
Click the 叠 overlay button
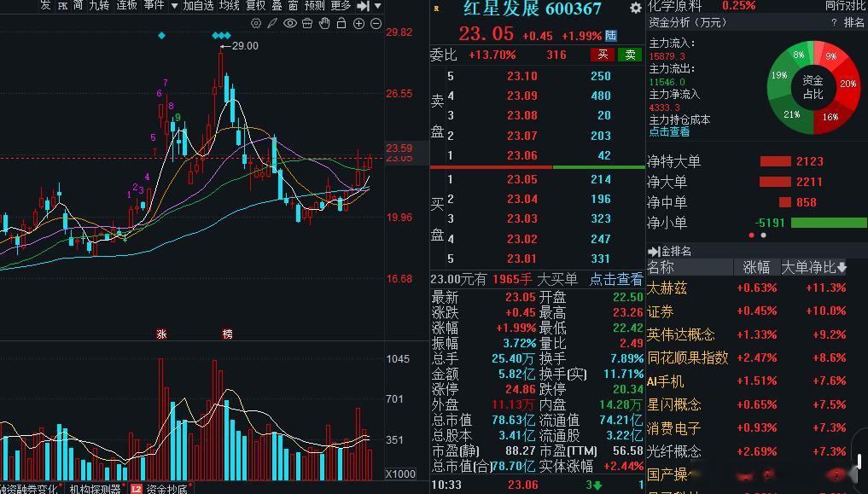click(x=277, y=5)
